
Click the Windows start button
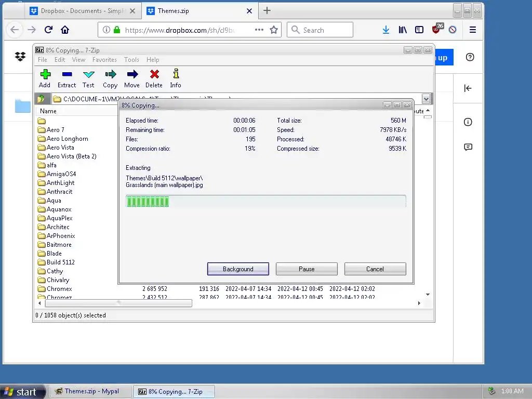(x=22, y=392)
